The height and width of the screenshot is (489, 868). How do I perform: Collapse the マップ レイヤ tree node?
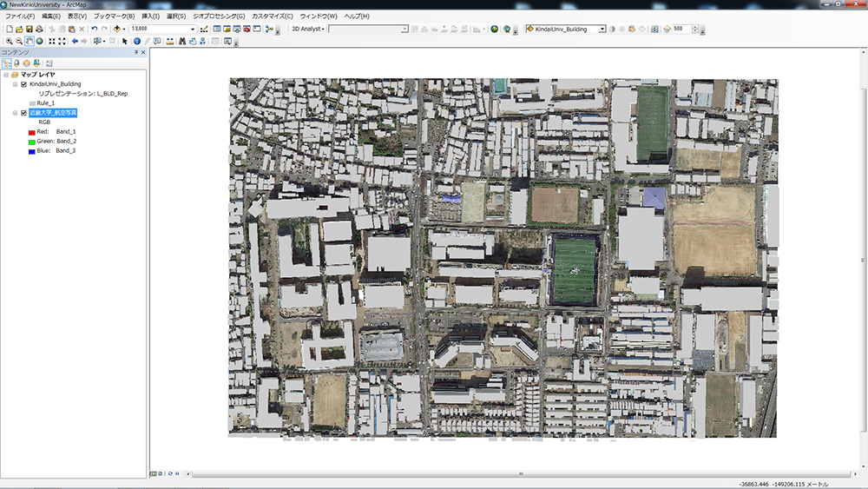pos(5,75)
